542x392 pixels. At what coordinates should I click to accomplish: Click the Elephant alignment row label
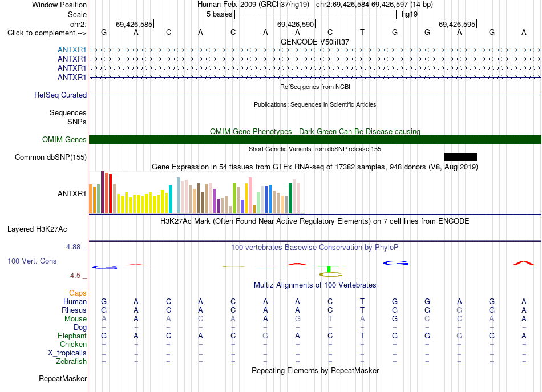coord(72,336)
